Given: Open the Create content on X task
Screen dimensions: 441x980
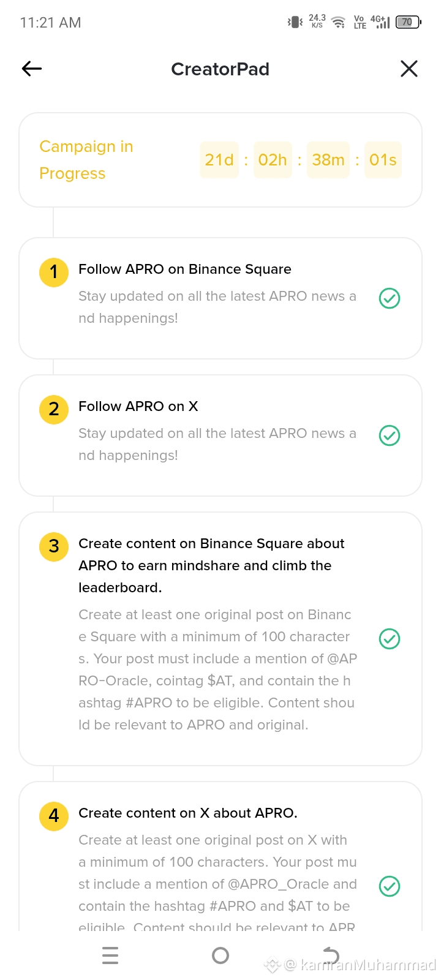Looking at the screenshot, I should pyautogui.click(x=188, y=813).
